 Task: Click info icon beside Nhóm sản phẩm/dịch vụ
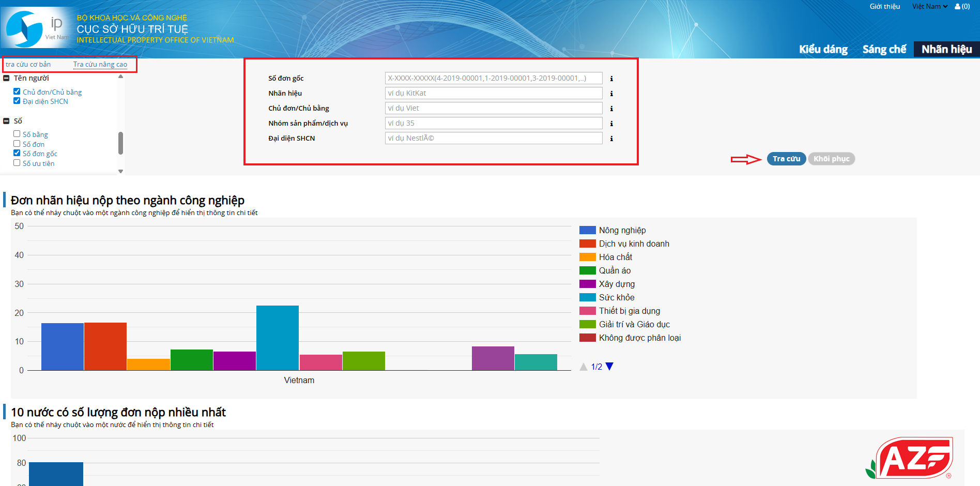[x=611, y=124]
